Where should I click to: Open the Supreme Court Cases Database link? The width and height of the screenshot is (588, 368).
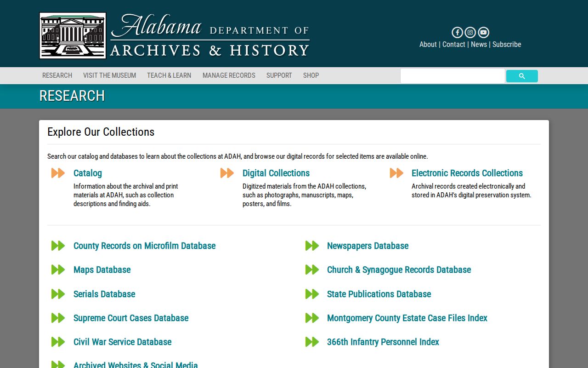coord(131,318)
